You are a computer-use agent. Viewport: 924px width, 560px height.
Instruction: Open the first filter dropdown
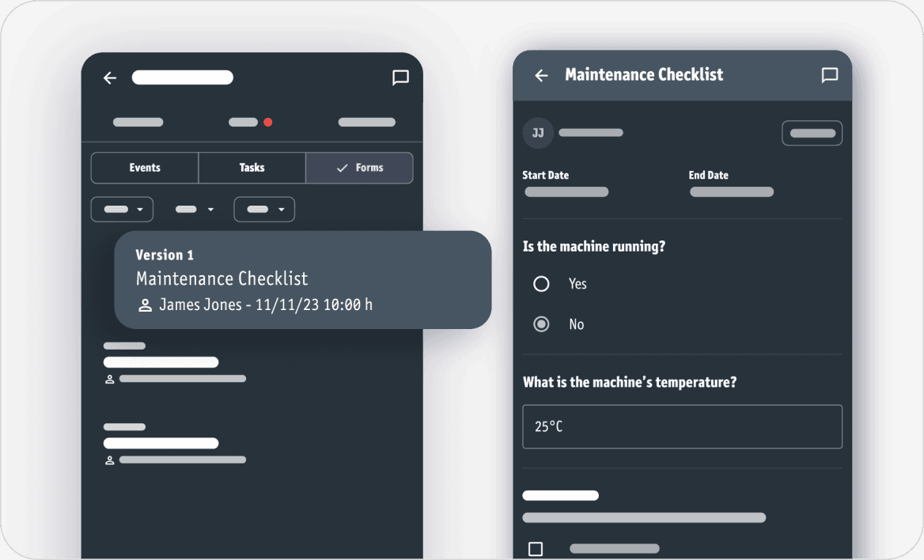tap(122, 210)
